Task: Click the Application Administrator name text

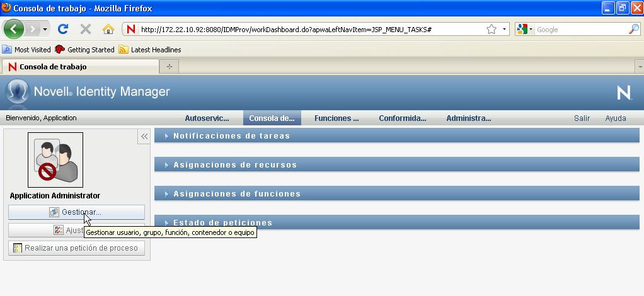Action: (55, 196)
